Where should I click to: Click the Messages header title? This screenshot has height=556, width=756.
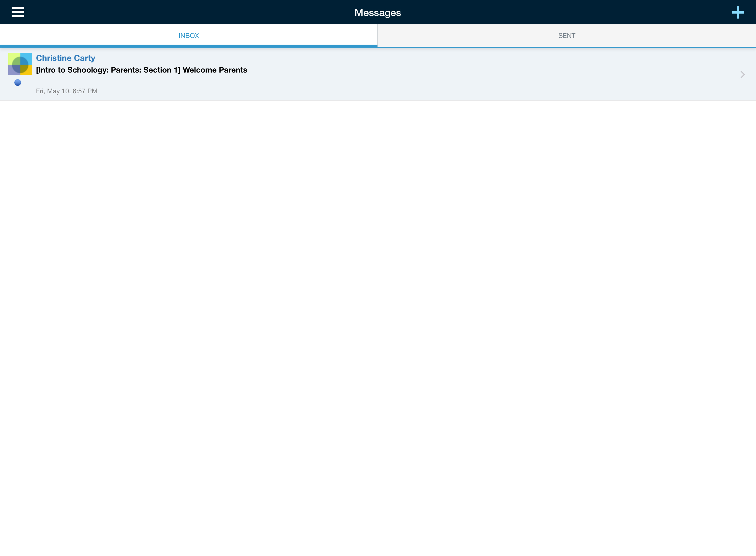coord(378,13)
